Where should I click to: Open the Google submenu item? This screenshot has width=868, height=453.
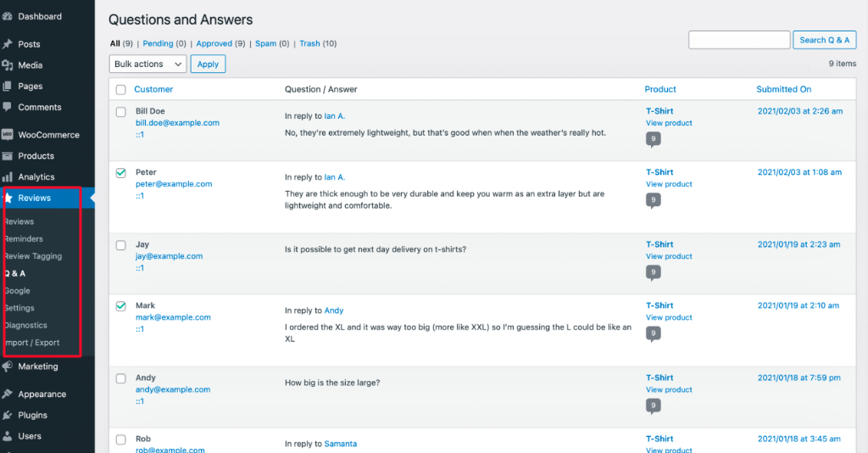[x=17, y=291]
